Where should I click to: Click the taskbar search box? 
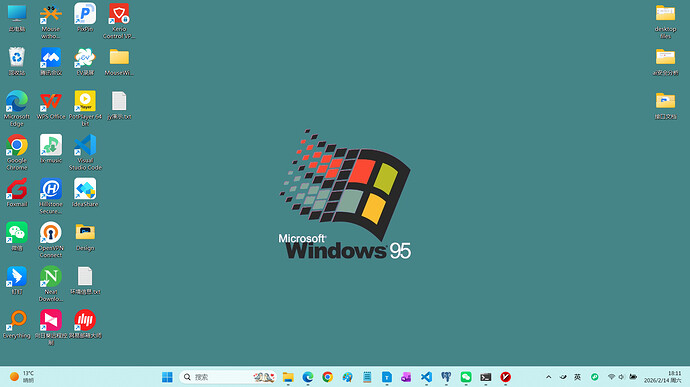228,377
